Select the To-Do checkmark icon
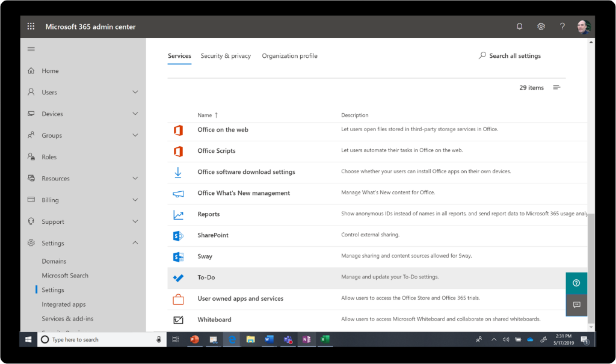Screen dimensions: 616x364 coord(177,277)
